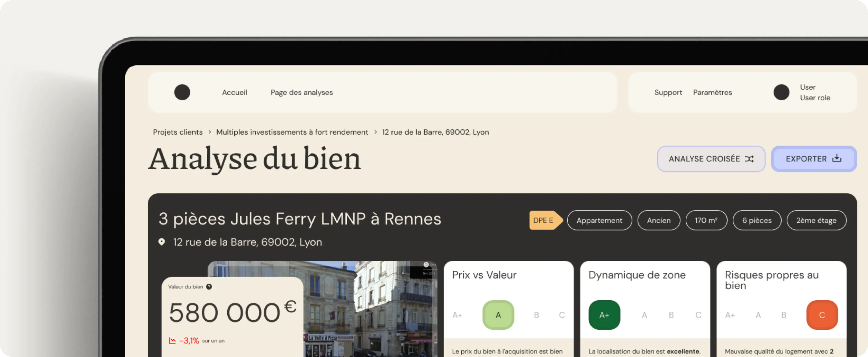Screen dimensions: 868x357
Task: Open Paramètres
Action: (x=712, y=92)
